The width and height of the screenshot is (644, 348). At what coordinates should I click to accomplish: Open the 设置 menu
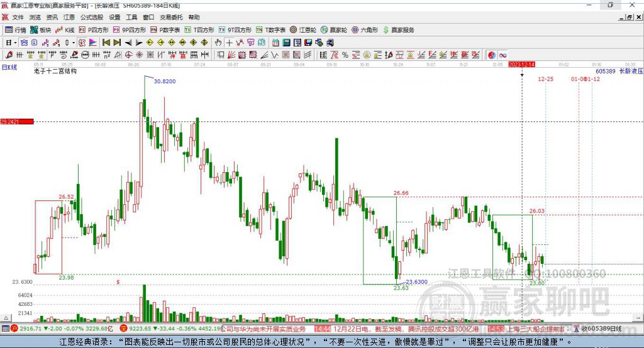click(114, 17)
